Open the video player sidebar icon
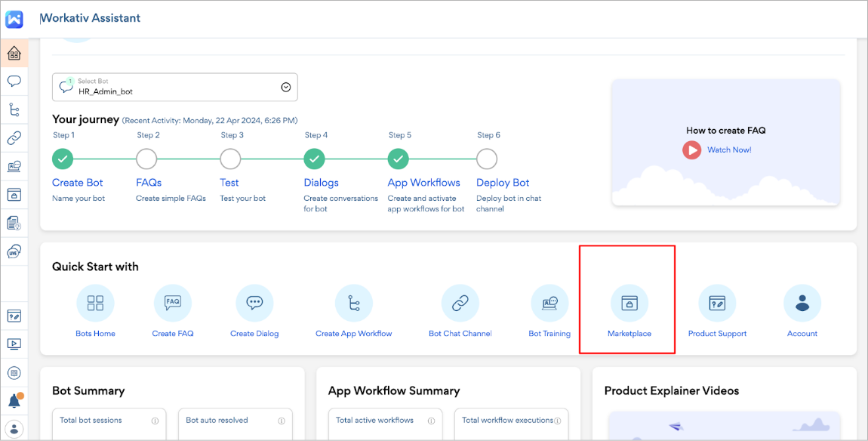Screen dimensions: 868x441 pyautogui.click(x=14, y=344)
